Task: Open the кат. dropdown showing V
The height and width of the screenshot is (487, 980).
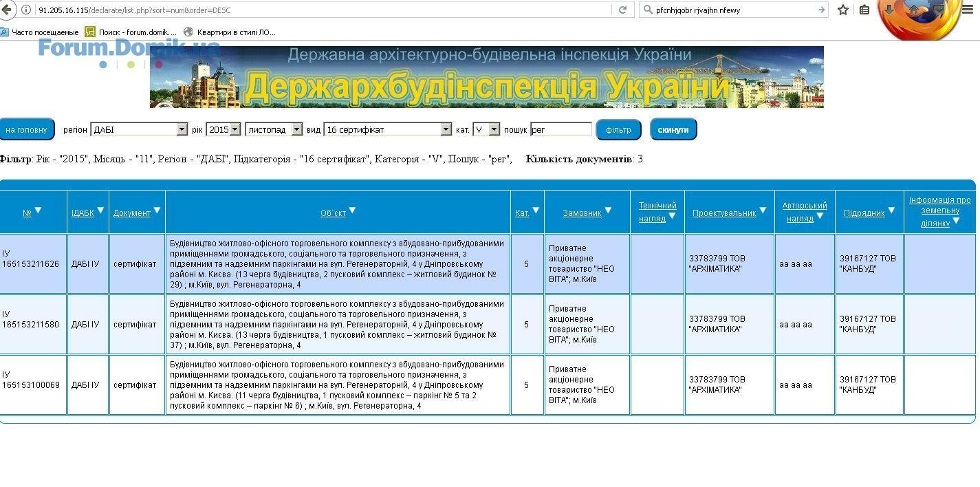Action: (486, 129)
